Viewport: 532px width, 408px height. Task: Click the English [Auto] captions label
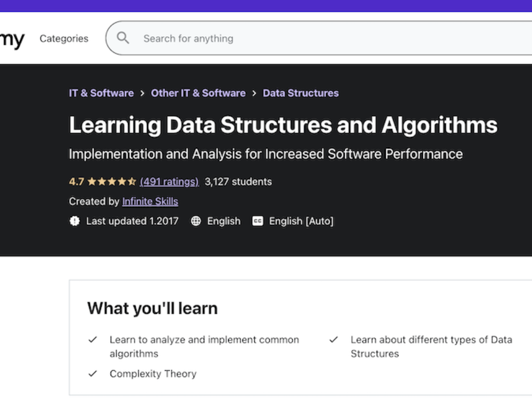(301, 221)
